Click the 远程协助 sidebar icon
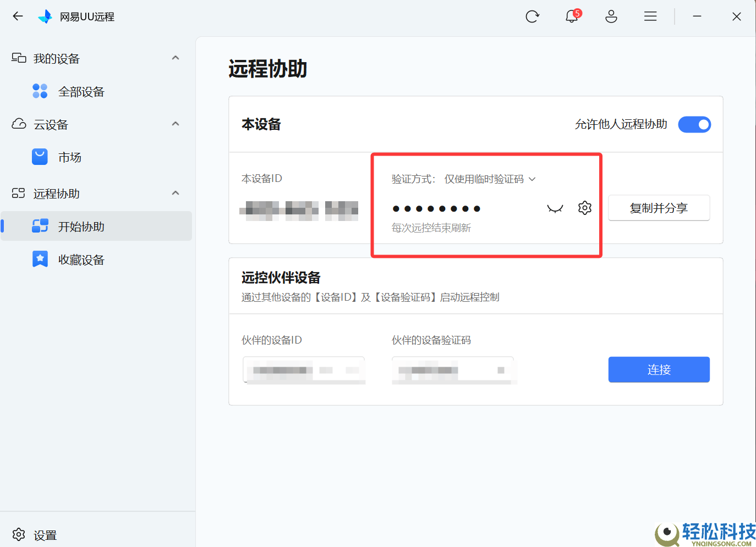This screenshot has height=547, width=756. coord(19,194)
